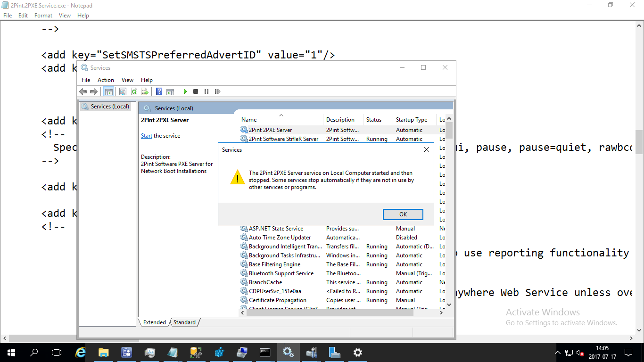Open Notepad's File menu

8,16
